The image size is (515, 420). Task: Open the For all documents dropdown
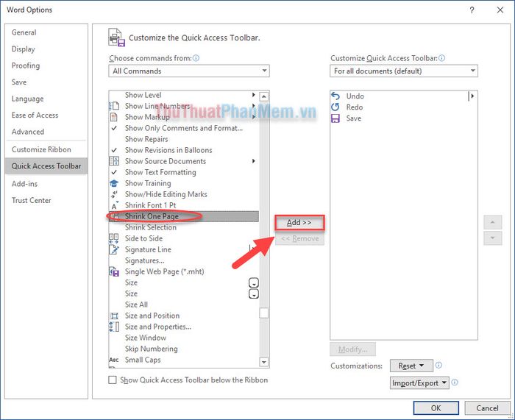tap(404, 71)
